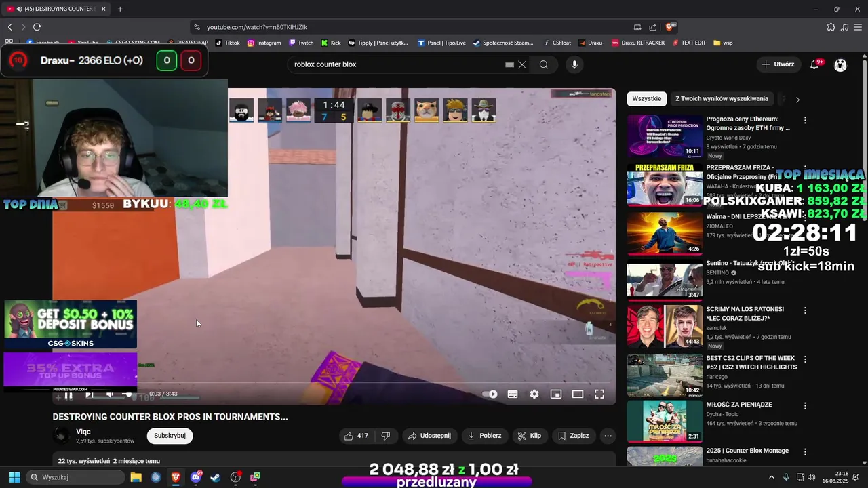Open the Tiktok bookmark
This screenshot has height=488, width=868.
(227, 43)
